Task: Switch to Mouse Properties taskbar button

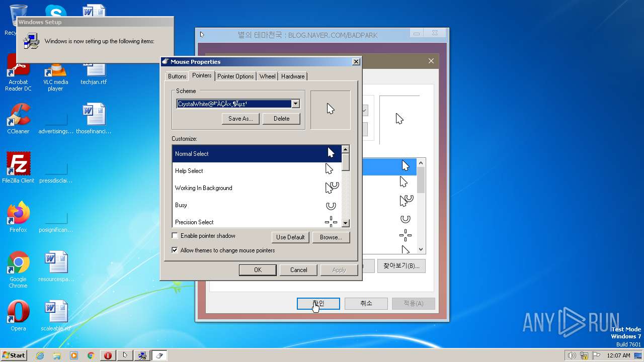Action: [x=159, y=355]
